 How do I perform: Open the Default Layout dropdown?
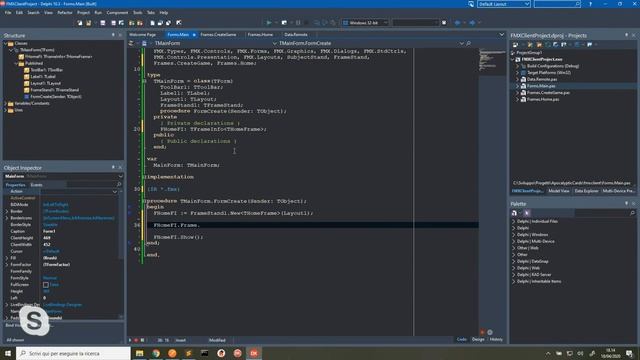[527, 4]
